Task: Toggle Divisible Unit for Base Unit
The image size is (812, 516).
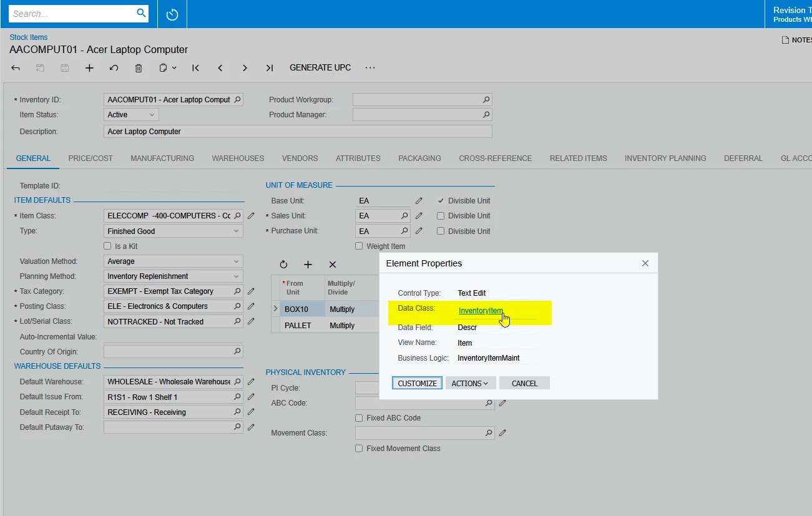Action: coord(441,201)
